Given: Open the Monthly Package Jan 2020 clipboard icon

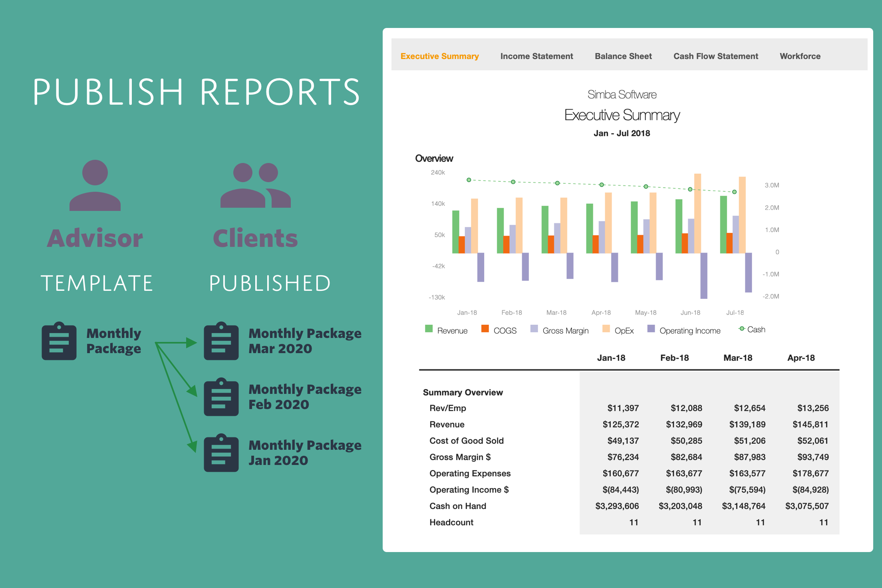Looking at the screenshot, I should pos(221,453).
